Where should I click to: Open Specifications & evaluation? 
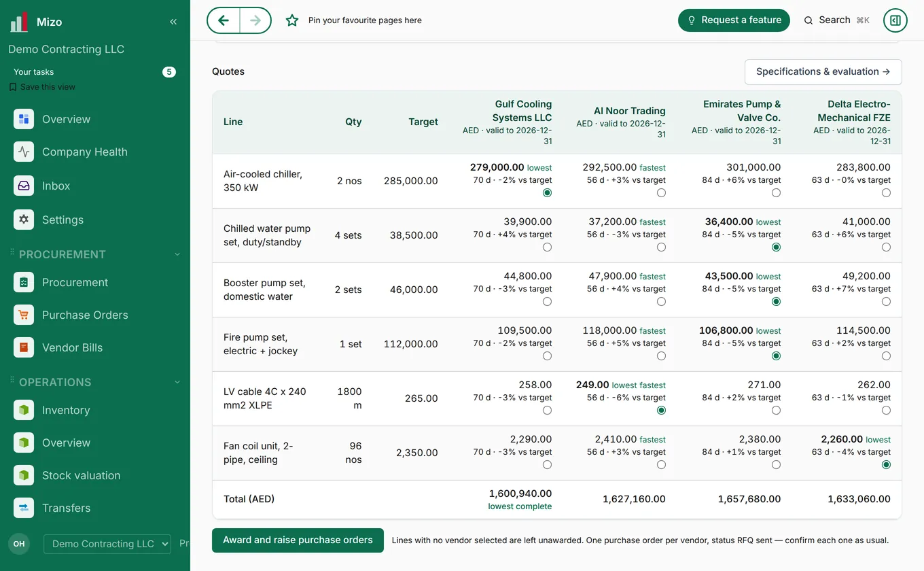(x=823, y=72)
